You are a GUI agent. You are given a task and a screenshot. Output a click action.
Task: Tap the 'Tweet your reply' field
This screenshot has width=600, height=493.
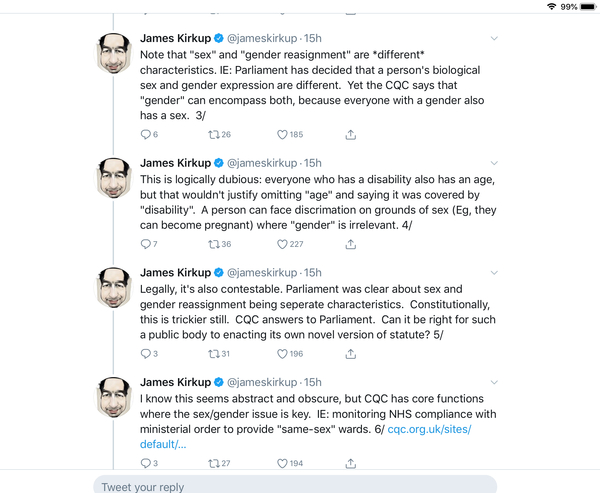[x=295, y=486]
